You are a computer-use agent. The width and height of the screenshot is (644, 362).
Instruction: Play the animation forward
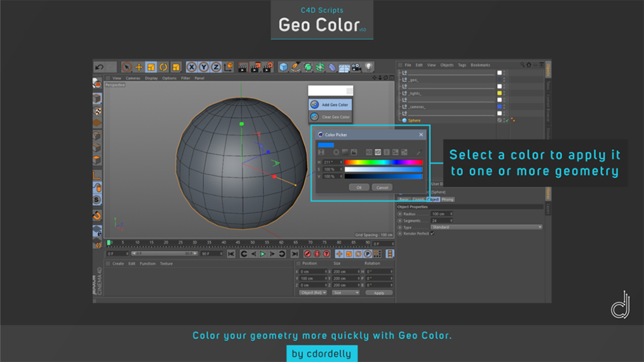click(263, 254)
